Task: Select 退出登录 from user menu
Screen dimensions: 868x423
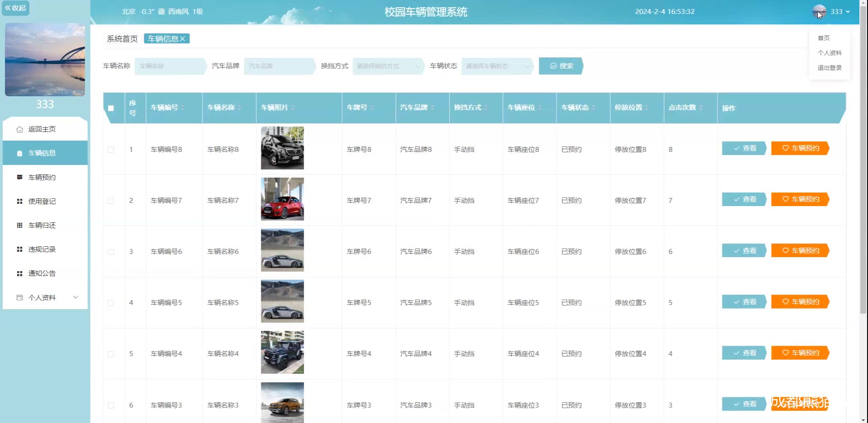Action: pyautogui.click(x=829, y=68)
